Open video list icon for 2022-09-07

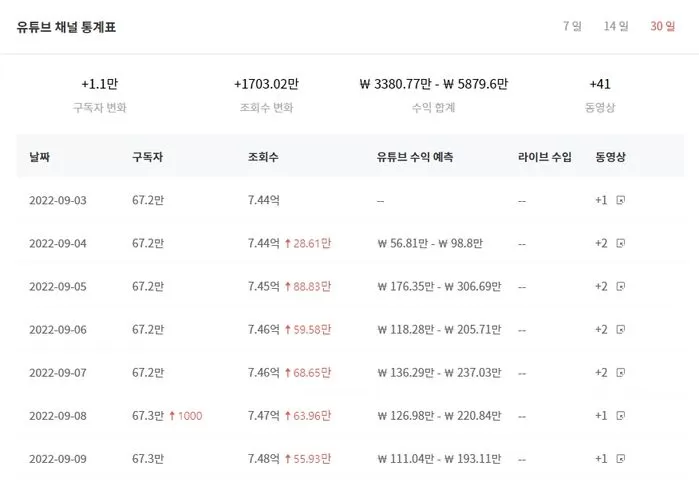pyautogui.click(x=621, y=372)
